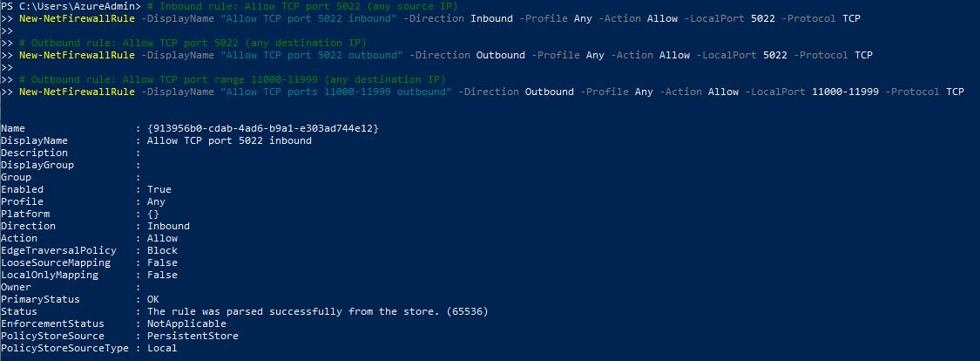The image size is (980, 361).
Task: Click the DisplayName output value text
Action: coord(229,140)
